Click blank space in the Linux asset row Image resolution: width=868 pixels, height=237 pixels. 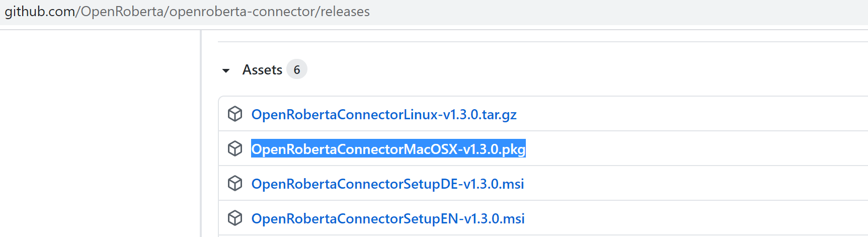(x=692, y=114)
